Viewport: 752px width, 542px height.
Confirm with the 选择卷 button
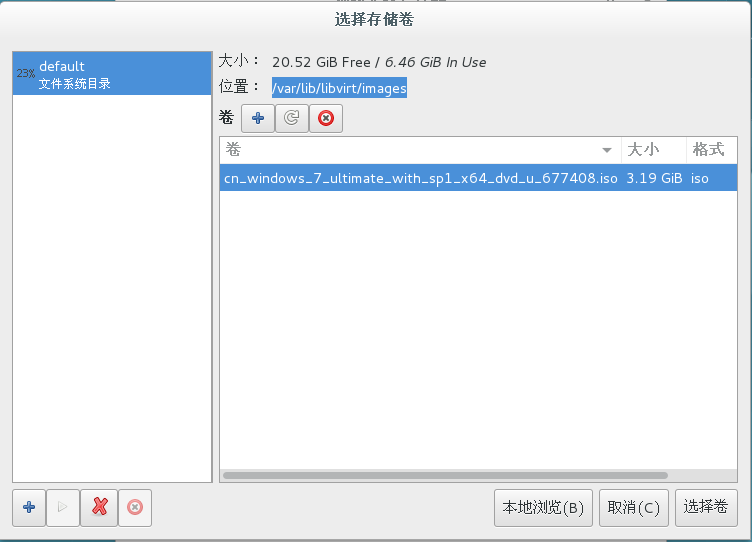(706, 507)
